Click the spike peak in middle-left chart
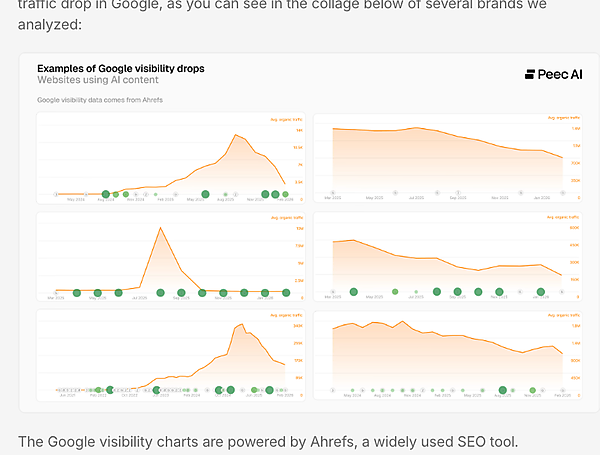600x455 pixels. (x=159, y=228)
